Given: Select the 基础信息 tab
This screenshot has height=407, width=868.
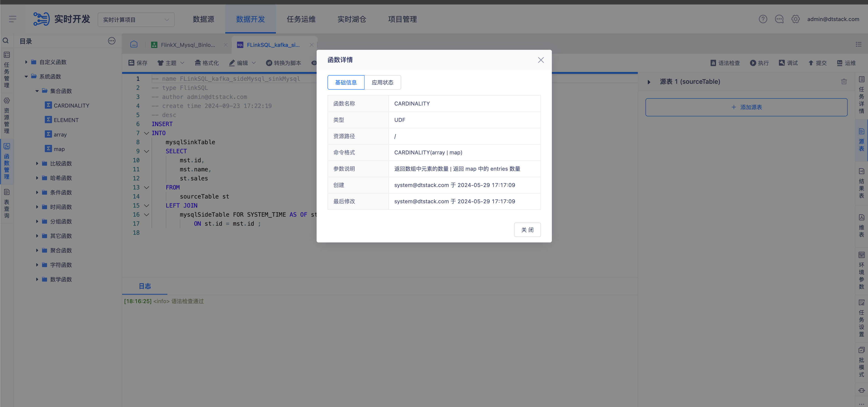Looking at the screenshot, I should point(346,82).
